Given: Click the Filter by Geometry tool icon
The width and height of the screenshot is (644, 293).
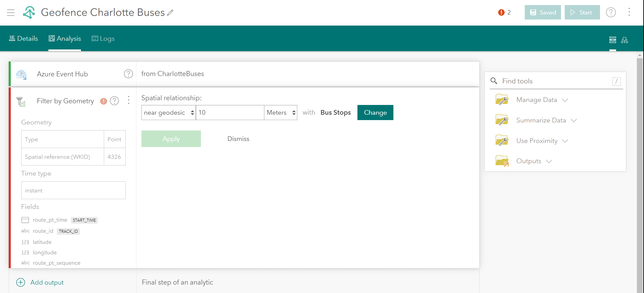Looking at the screenshot, I should click(x=21, y=101).
